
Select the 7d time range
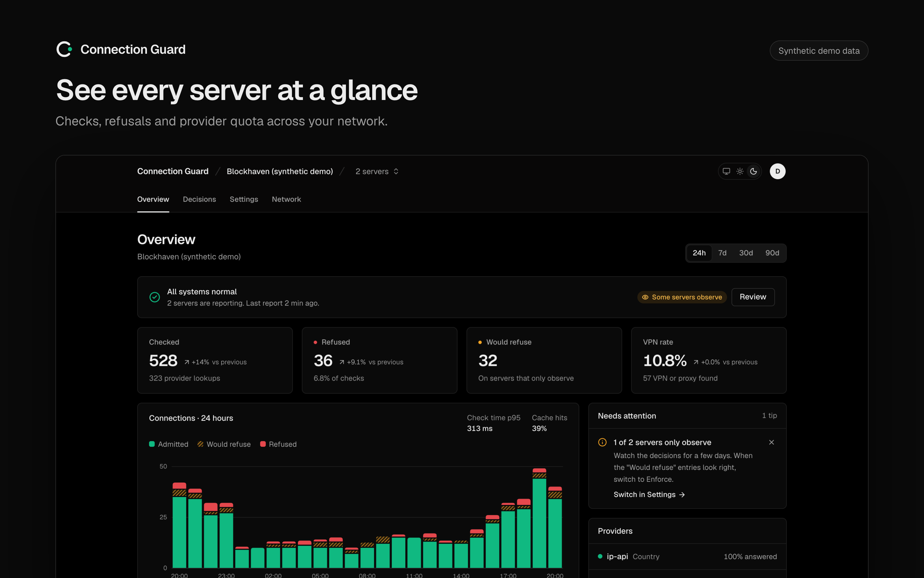click(x=722, y=253)
